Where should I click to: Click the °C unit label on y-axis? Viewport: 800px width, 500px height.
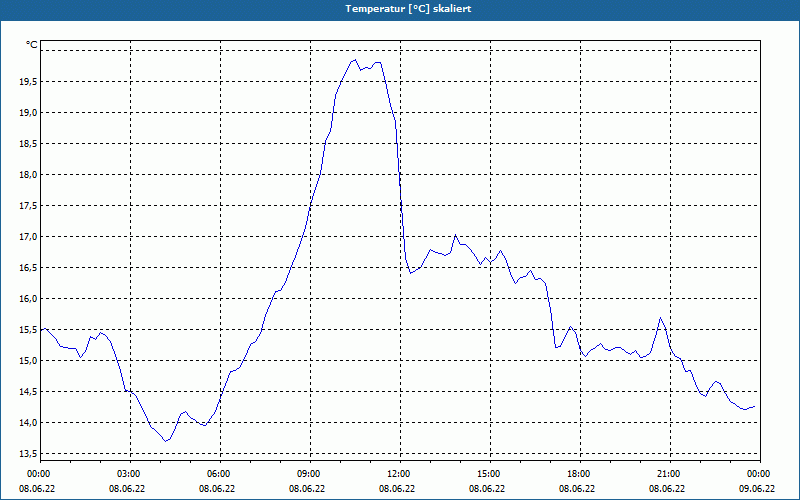pos(32,45)
